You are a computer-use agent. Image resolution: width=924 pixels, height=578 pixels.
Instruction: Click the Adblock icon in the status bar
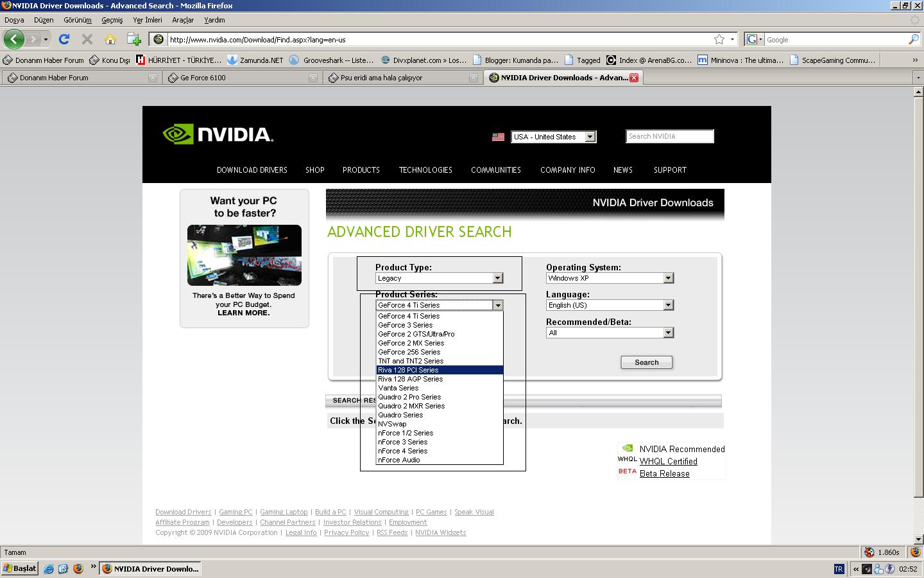pos(869,552)
